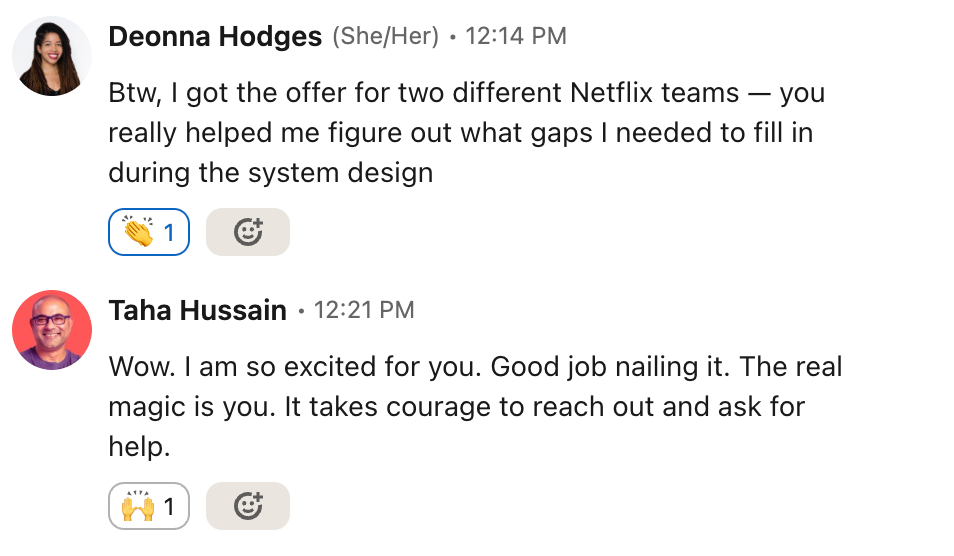Click the clap reaction count number
Image resolution: width=954 pixels, height=556 pixels.
[169, 233]
